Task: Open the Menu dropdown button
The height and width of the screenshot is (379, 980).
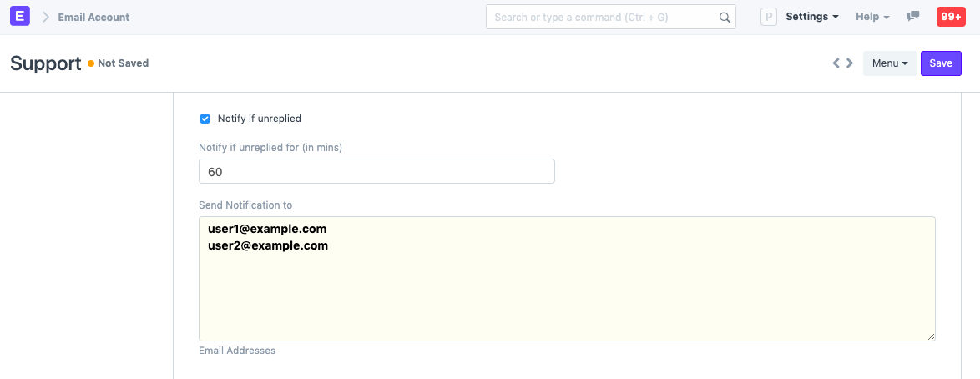Action: click(889, 63)
